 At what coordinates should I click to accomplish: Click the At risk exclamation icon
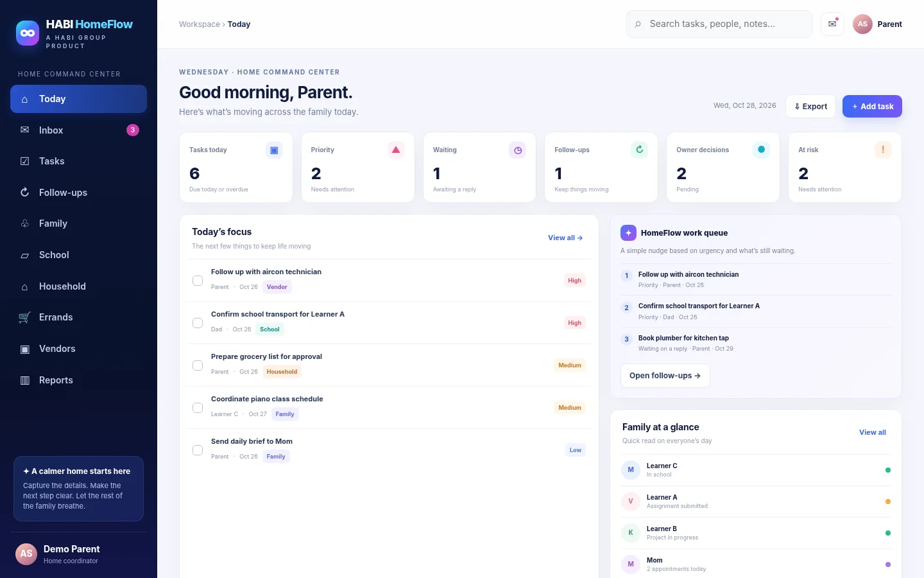[x=883, y=150]
